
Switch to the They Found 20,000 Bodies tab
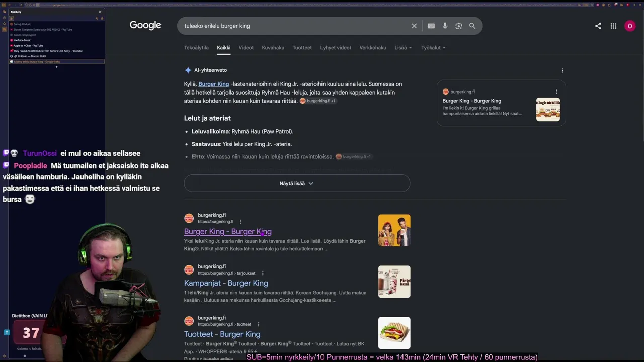click(x=56, y=51)
